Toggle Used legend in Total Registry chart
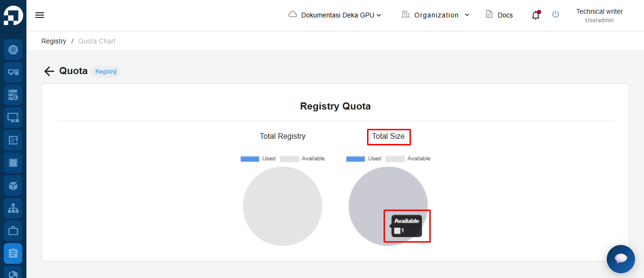Image resolution: width=644 pixels, height=278 pixels. 258,159
